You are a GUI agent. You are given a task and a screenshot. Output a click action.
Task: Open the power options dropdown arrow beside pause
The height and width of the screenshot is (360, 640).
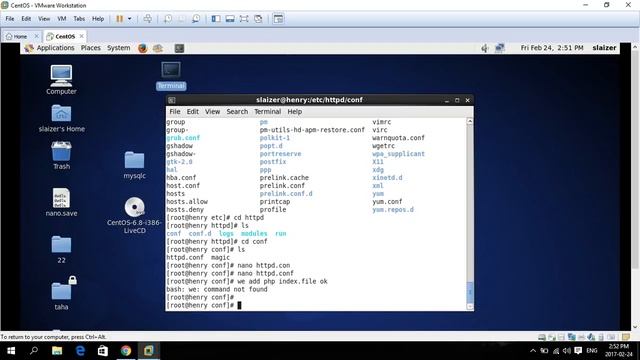click(129, 19)
